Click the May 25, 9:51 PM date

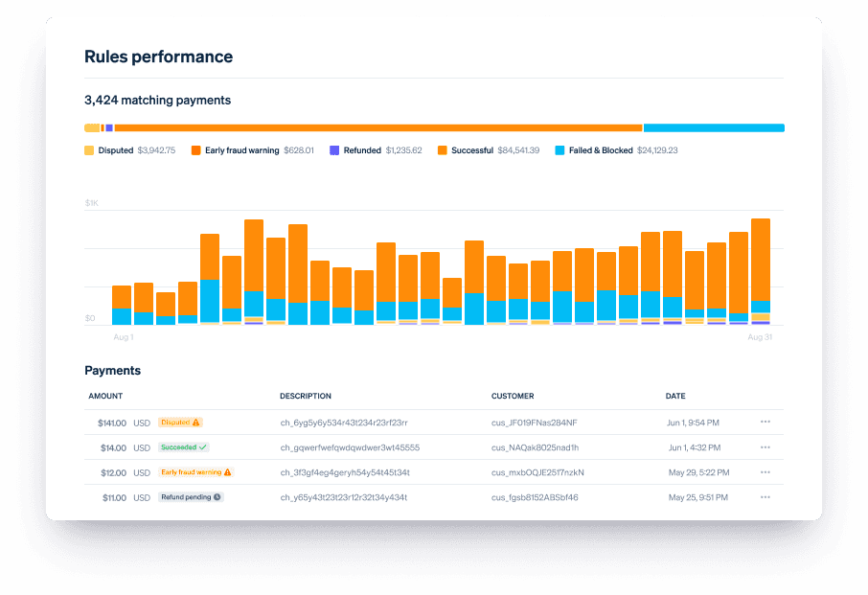pyautogui.click(x=698, y=497)
